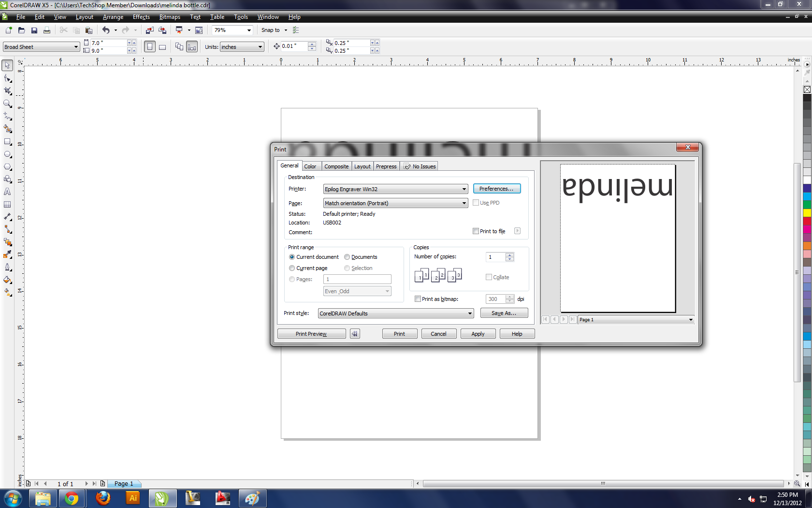
Task: Select the Selection radio button
Action: [x=347, y=268]
